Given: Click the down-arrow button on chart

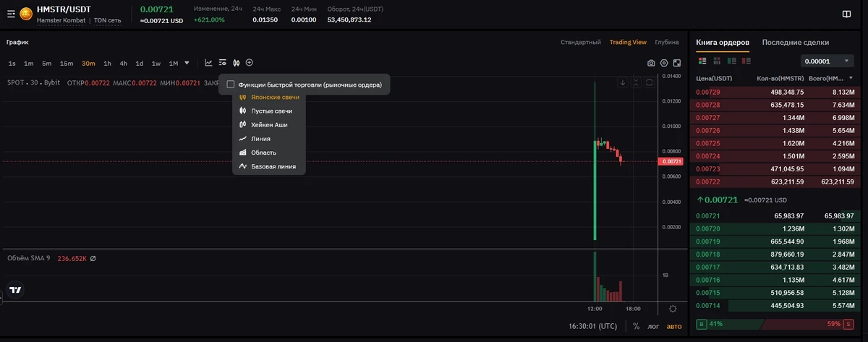Looking at the screenshot, I should coord(622,82).
